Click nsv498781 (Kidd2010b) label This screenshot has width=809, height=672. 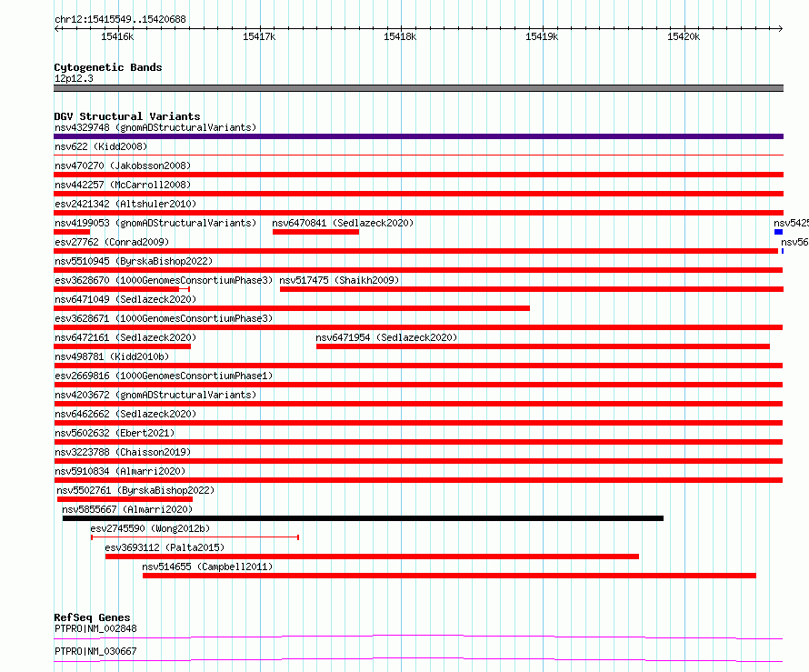tap(112, 356)
